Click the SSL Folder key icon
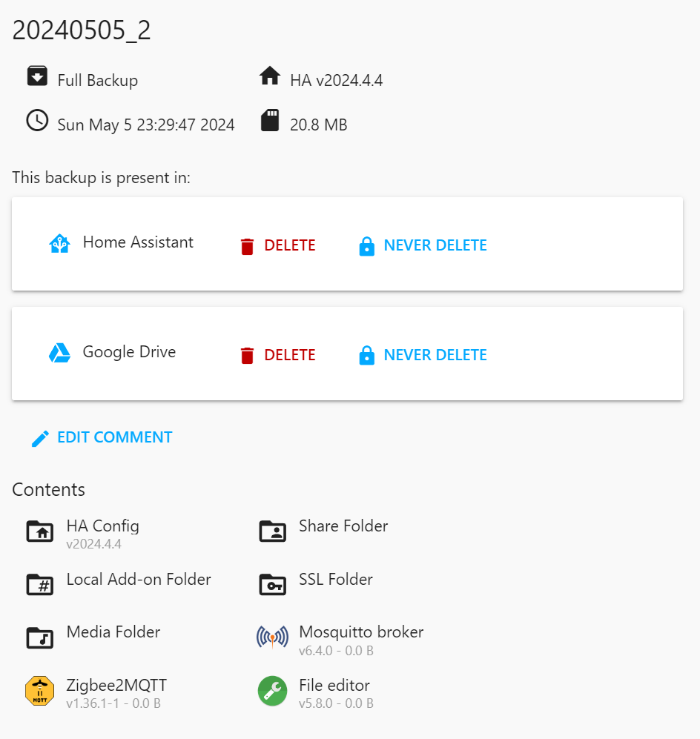The image size is (700, 739). click(272, 585)
